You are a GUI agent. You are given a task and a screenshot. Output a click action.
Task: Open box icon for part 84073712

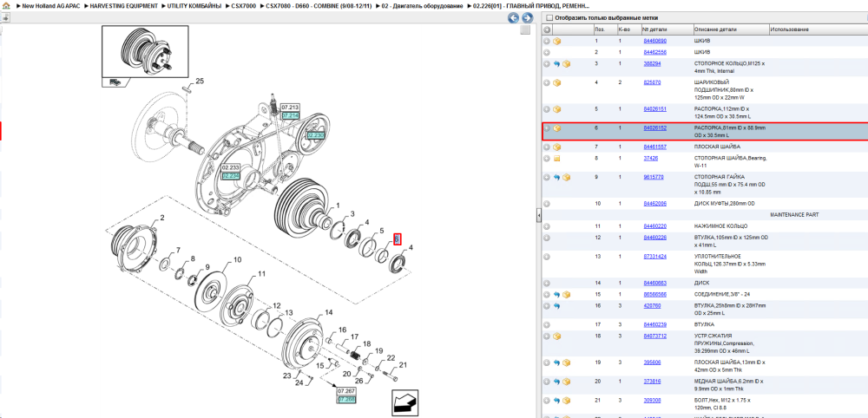[x=557, y=336]
